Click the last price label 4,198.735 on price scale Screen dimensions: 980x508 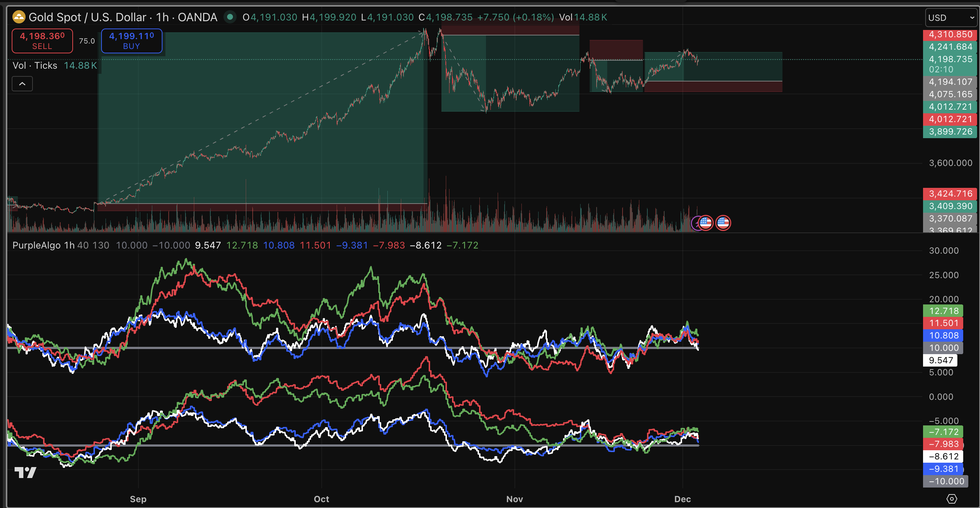[950, 59]
